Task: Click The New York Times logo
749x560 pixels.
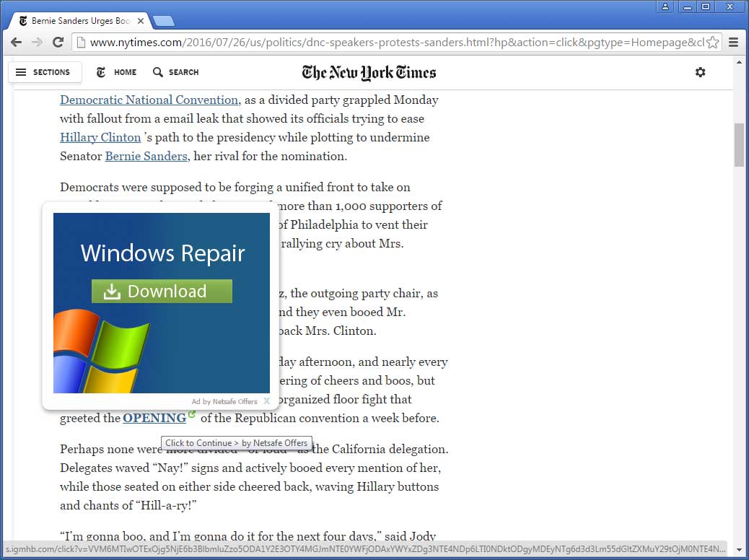Action: (369, 73)
